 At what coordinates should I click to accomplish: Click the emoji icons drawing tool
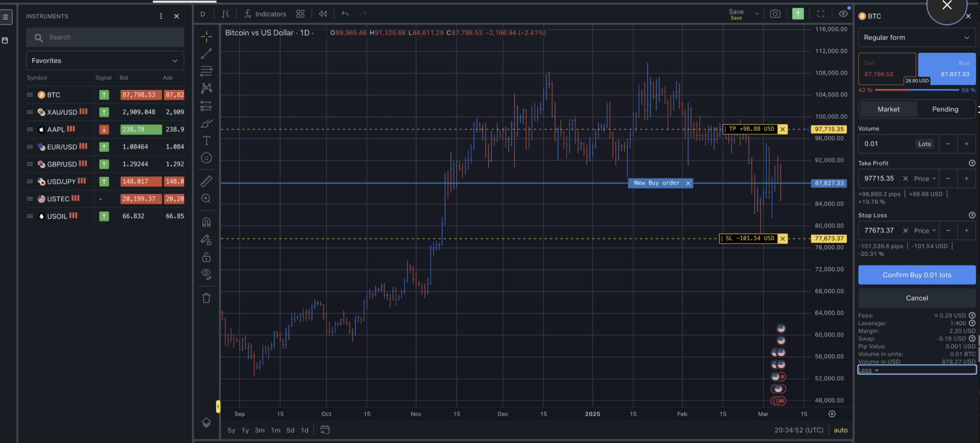[206, 158]
